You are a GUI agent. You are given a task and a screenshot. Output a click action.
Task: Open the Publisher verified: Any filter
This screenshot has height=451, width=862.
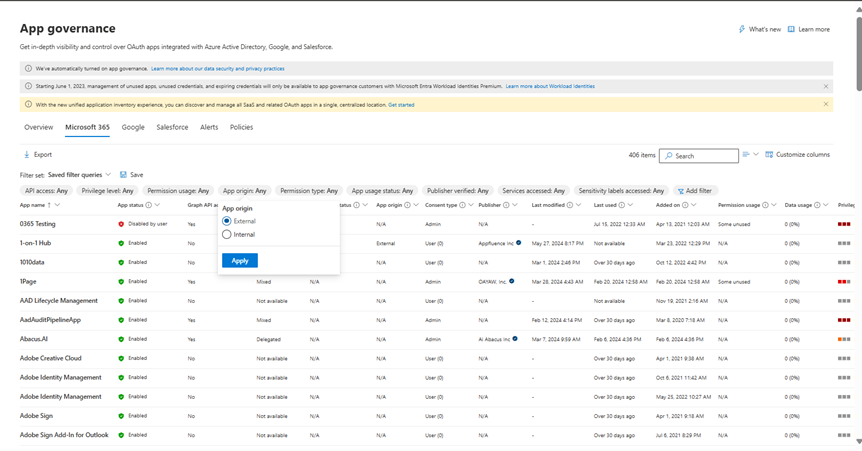(457, 191)
